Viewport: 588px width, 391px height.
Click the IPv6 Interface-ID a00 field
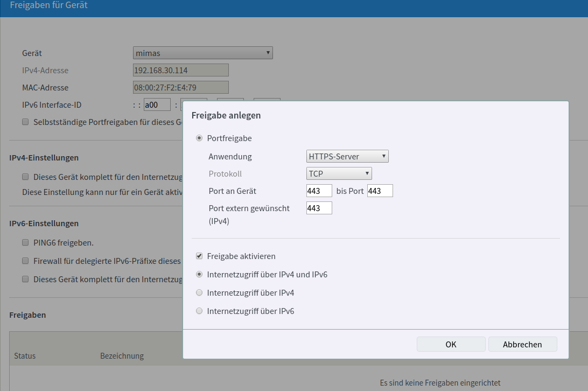[157, 105]
